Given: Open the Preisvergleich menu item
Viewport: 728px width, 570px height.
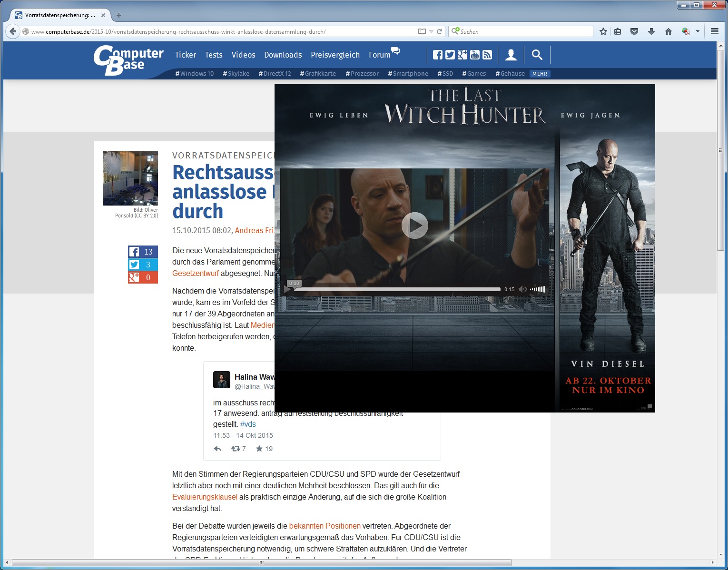Looking at the screenshot, I should [335, 55].
